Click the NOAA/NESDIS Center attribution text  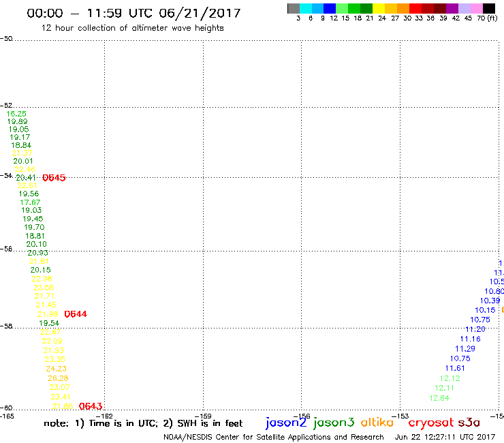(x=274, y=438)
